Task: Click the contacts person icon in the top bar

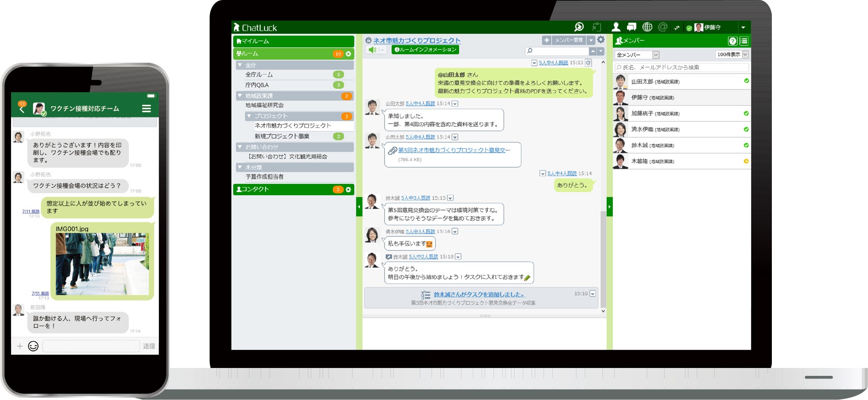Action: (x=616, y=27)
